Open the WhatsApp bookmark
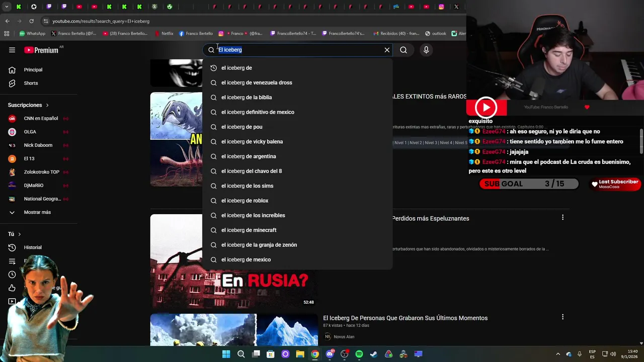 tap(32, 34)
